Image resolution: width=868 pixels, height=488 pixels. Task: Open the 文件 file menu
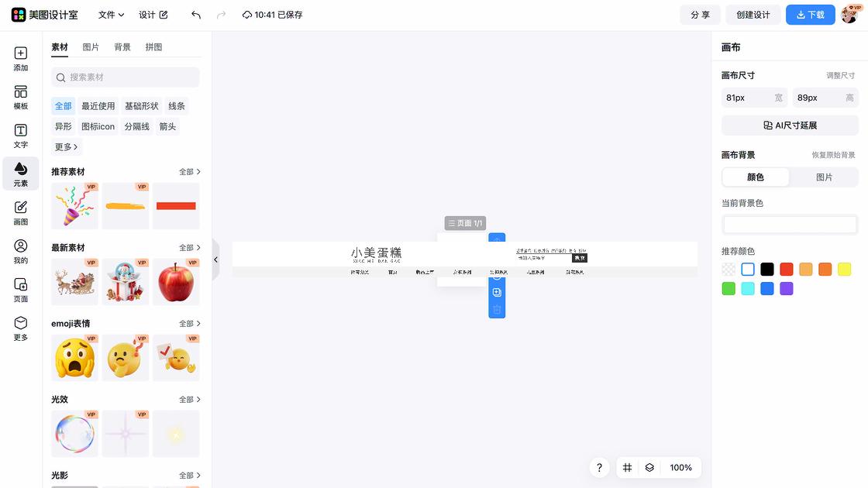(111, 15)
